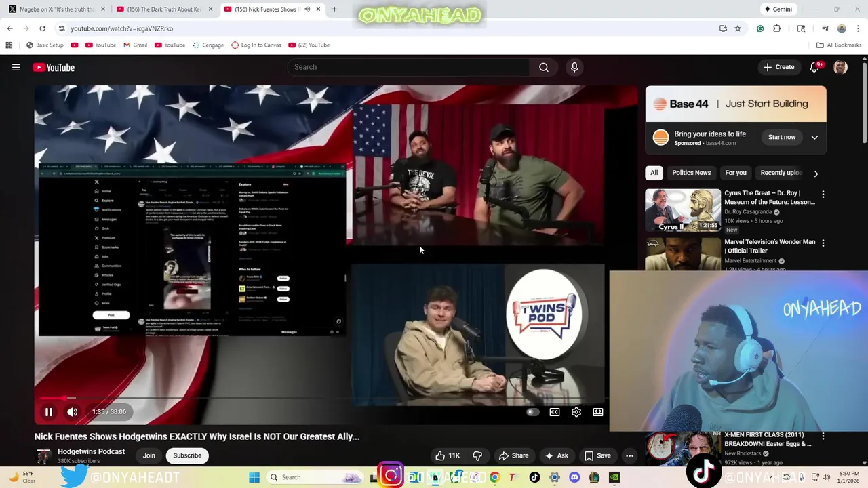Open the All Bookmarks folder
This screenshot has width=868, height=488.
pos(839,45)
